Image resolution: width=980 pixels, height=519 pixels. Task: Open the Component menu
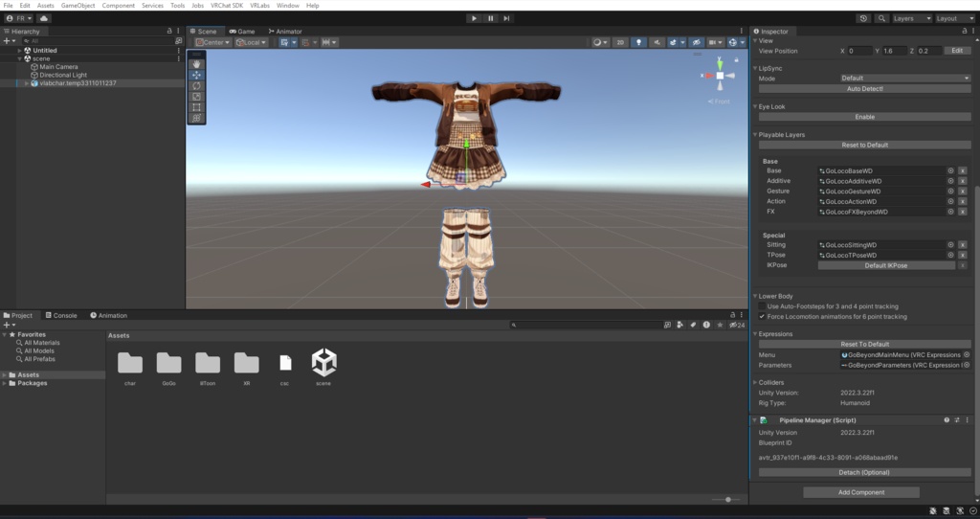pyautogui.click(x=118, y=5)
